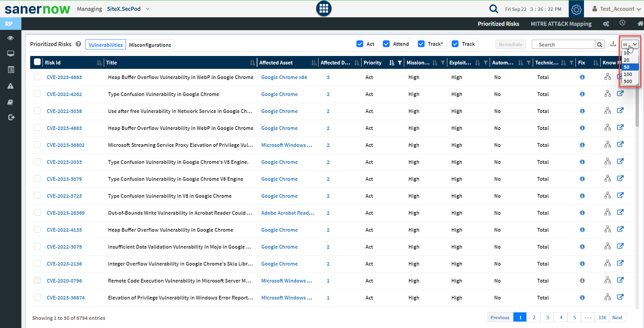644x328 pixels.
Task: Check the select-all header checkbox
Action: [x=37, y=62]
